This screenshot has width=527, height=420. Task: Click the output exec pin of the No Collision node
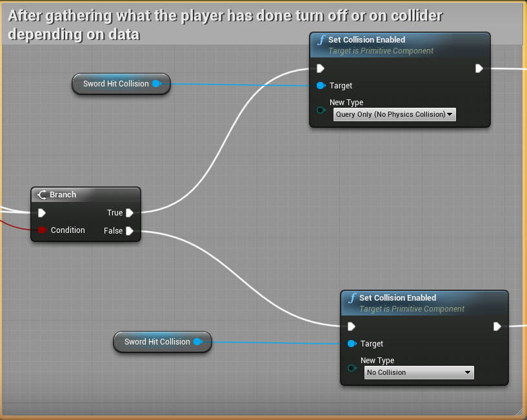497,326
